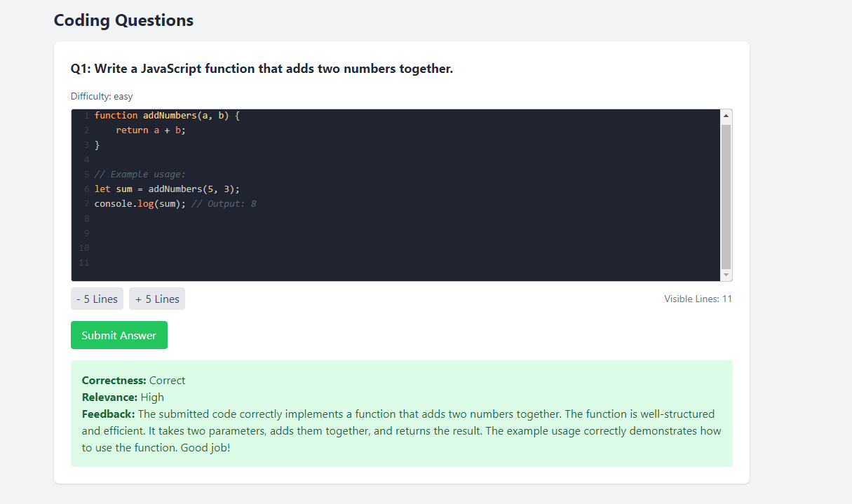Screen dimensions: 852x504
Task: Click line number 11 in the gutter
Action: [83, 263]
